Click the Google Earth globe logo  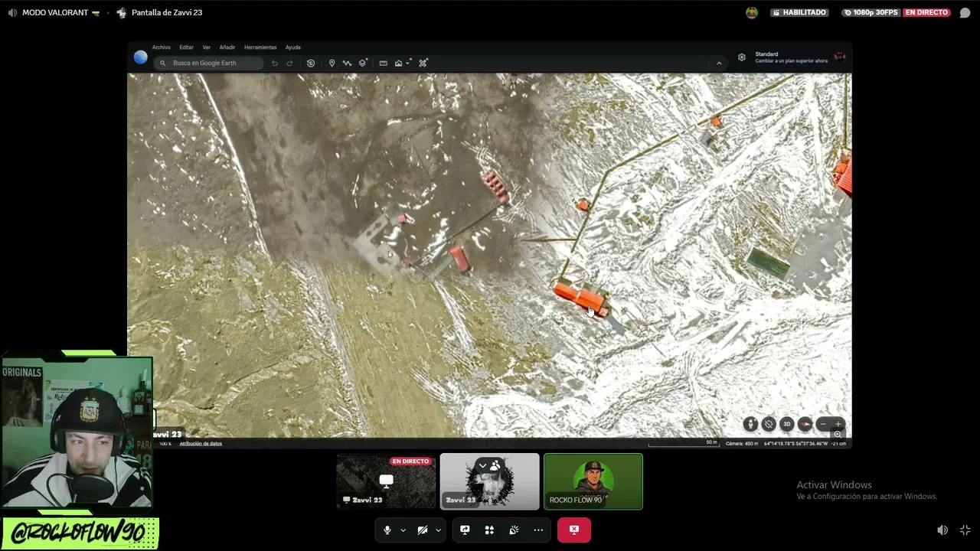pyautogui.click(x=141, y=57)
